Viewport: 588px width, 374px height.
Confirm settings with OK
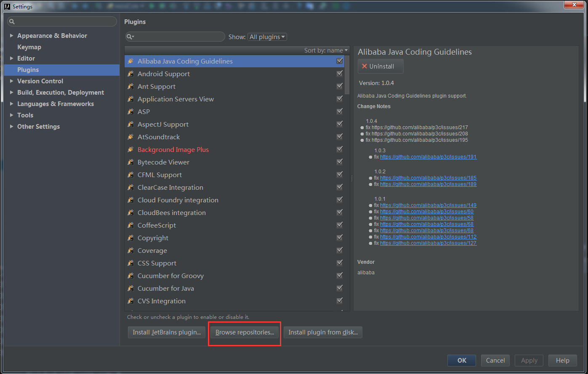coord(462,361)
